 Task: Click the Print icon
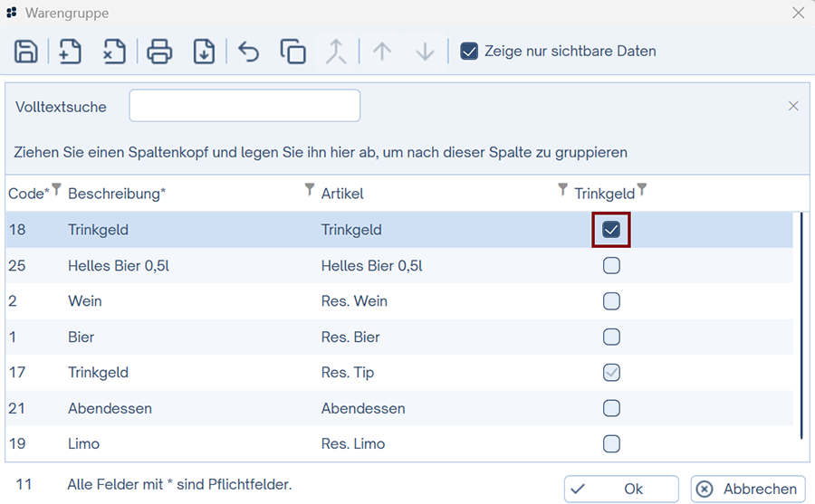[x=159, y=52]
